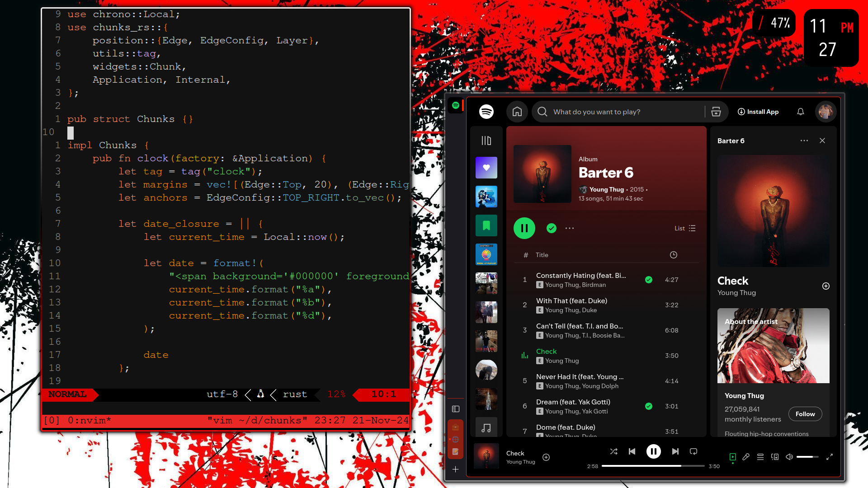Open the Connect to a device panel
This screenshot has width=868, height=488.
pyautogui.click(x=774, y=457)
